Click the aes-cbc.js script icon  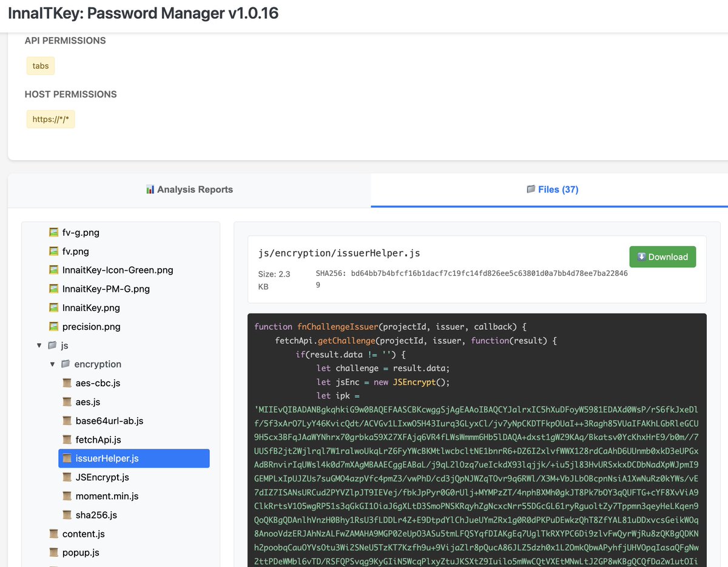coord(67,383)
